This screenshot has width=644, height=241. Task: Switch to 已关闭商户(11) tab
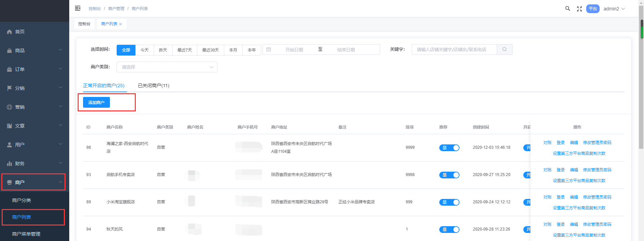pos(154,85)
